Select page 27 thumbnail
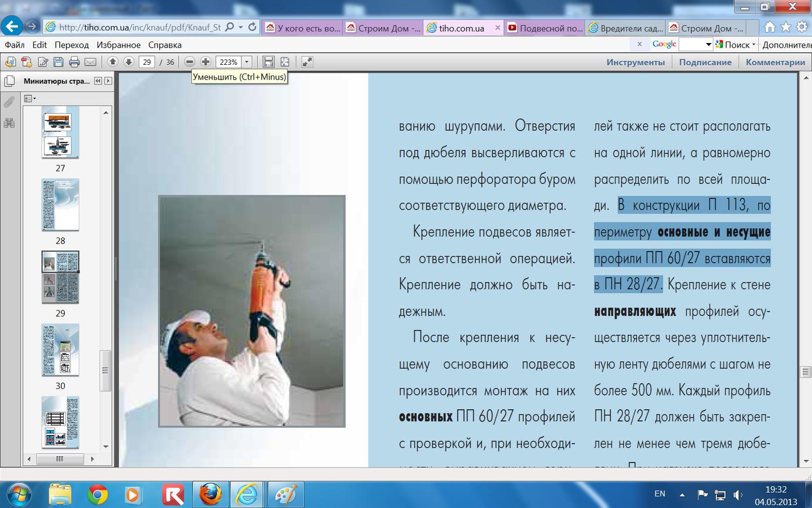 point(60,132)
